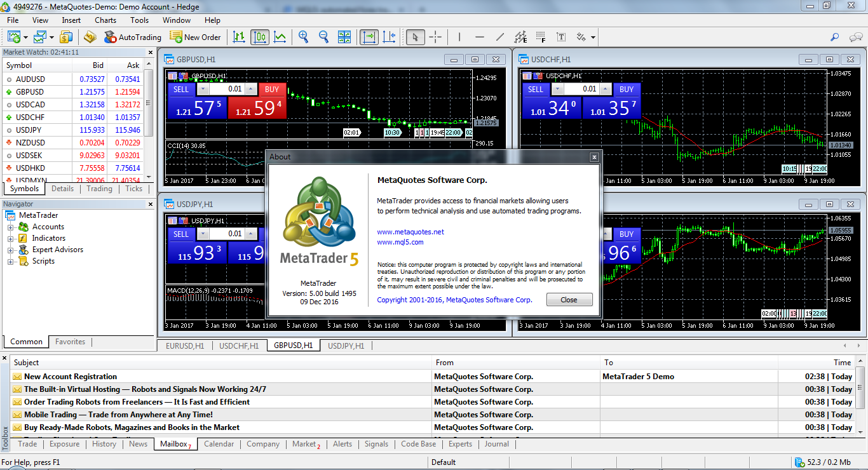The height and width of the screenshot is (470, 868).
Task: Open the Signals tab in Toolbox
Action: pyautogui.click(x=376, y=444)
